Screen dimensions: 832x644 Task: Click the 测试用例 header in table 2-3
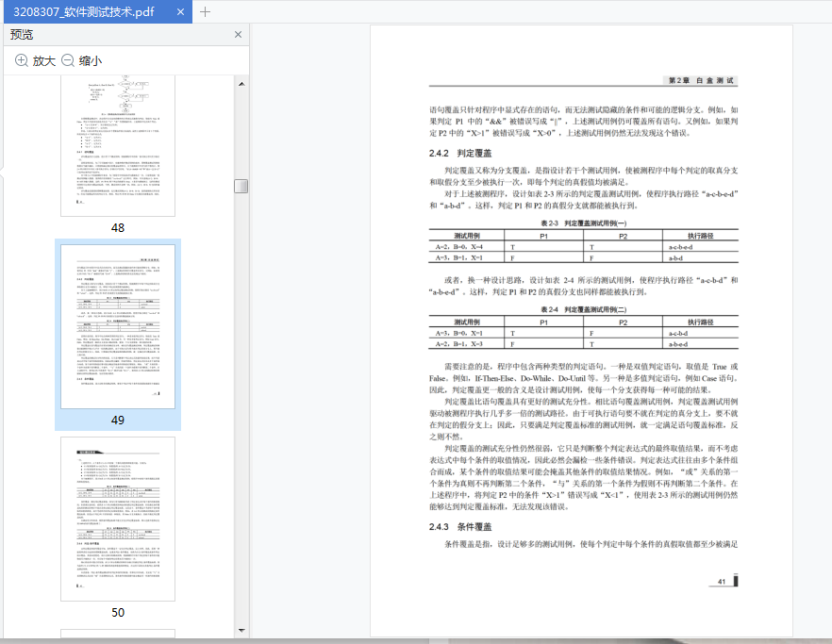[x=467, y=236]
